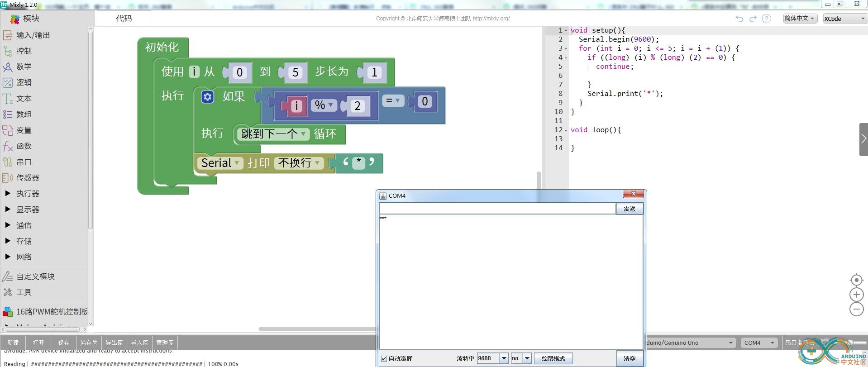This screenshot has height=367, width=868.
Task: Open the 9600 baud rate dropdown
Action: tap(504, 358)
